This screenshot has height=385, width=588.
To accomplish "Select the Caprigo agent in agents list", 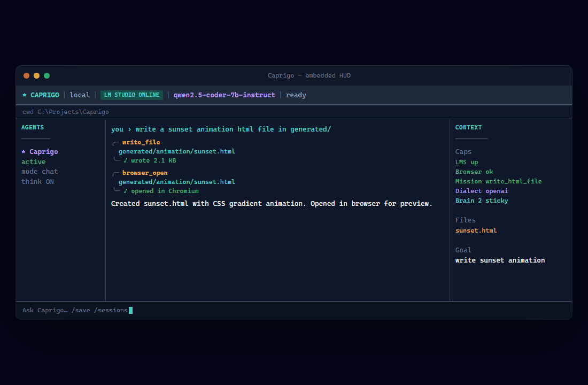I will click(40, 152).
